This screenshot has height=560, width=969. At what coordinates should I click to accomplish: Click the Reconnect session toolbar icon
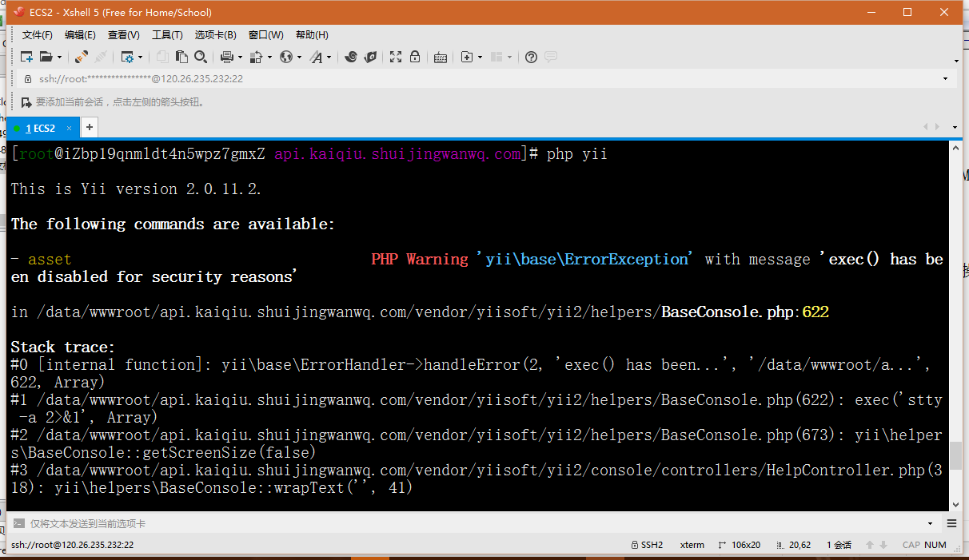pos(81,57)
